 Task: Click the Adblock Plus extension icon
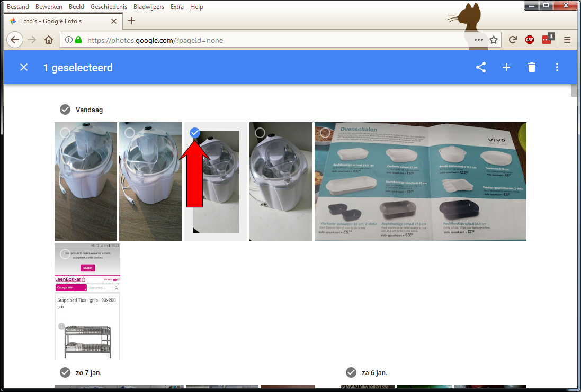(530, 40)
